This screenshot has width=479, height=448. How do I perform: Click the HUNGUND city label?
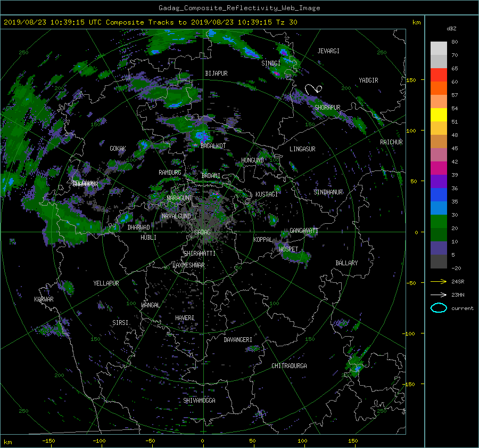pyautogui.click(x=252, y=160)
